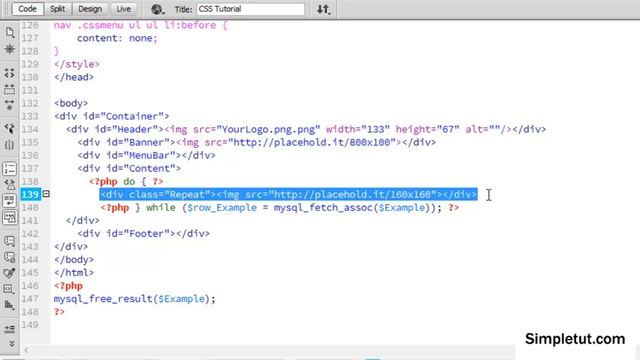Open the Preview in Browser globe dropdown
Screen dimensions: 640x360
[x=158, y=9]
